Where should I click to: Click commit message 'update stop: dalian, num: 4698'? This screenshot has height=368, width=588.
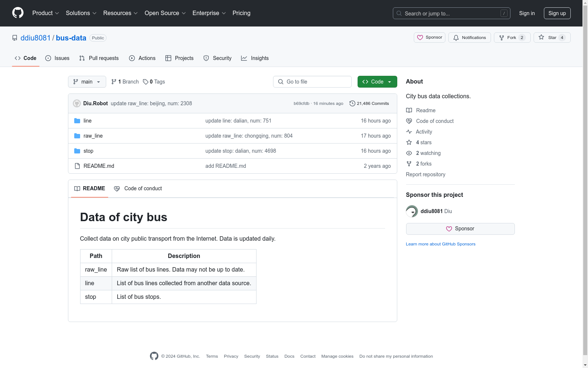tap(241, 151)
